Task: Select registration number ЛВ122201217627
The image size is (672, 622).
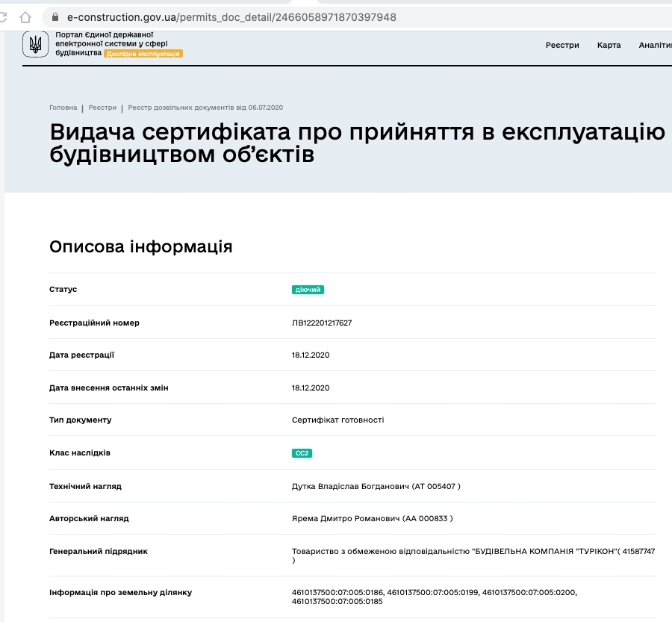Action: click(x=321, y=323)
